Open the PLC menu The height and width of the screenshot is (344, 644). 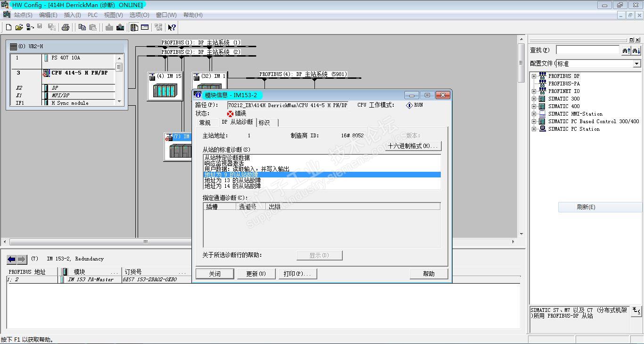[x=92, y=15]
